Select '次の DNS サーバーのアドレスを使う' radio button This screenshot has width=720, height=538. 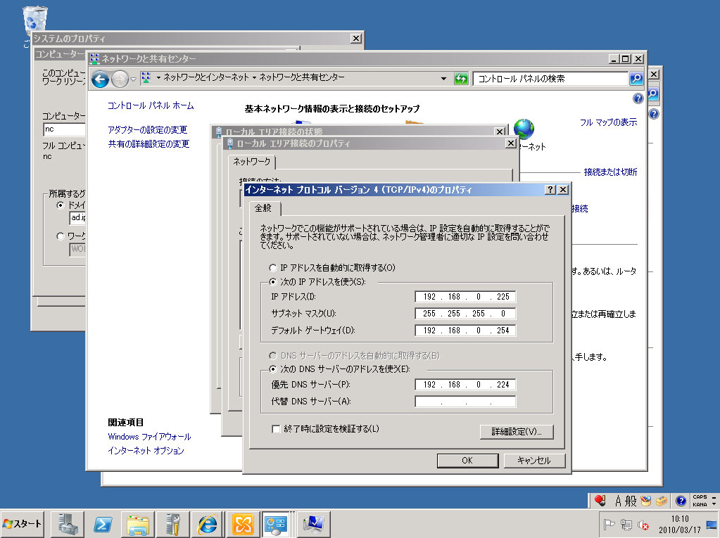[x=273, y=369]
